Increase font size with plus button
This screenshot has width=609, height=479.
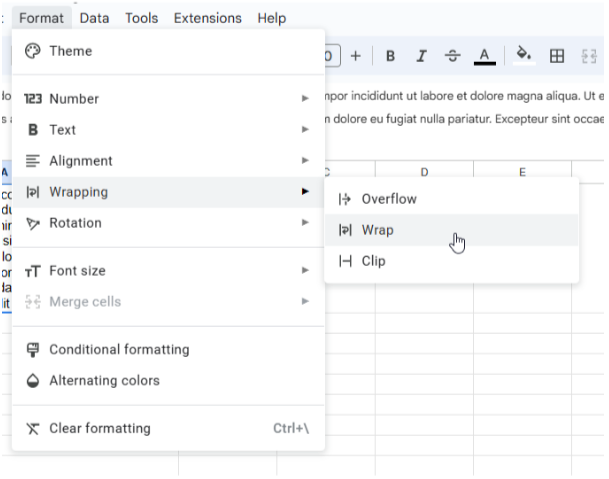[x=355, y=56]
